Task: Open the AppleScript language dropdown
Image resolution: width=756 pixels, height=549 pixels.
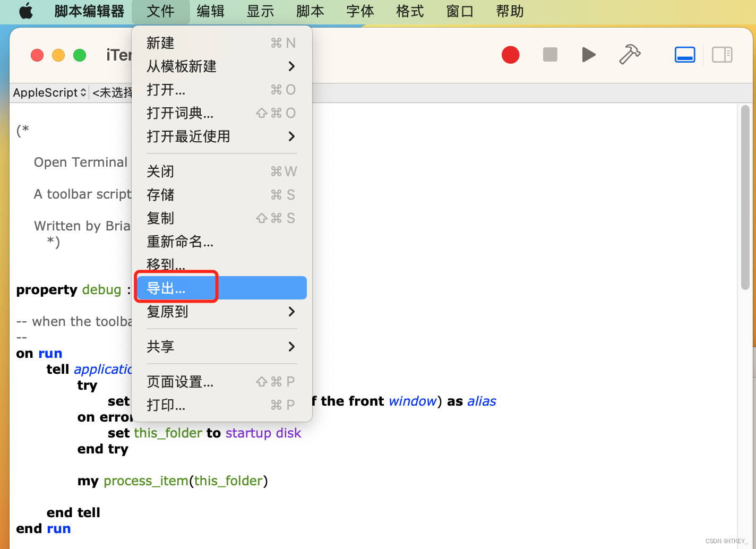Action: click(49, 92)
